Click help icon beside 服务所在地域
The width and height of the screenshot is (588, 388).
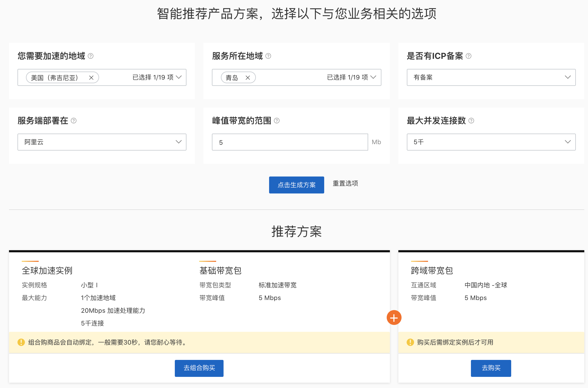pyautogui.click(x=268, y=56)
